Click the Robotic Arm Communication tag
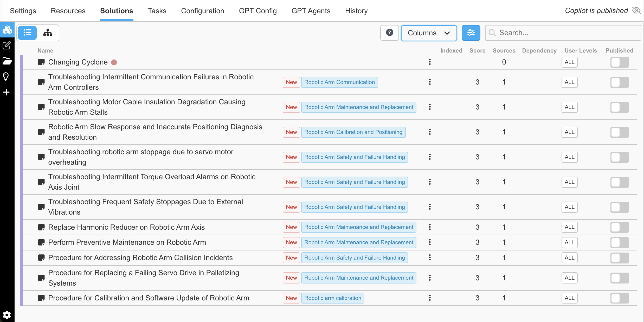Image resolution: width=644 pixels, height=322 pixels. tap(339, 82)
